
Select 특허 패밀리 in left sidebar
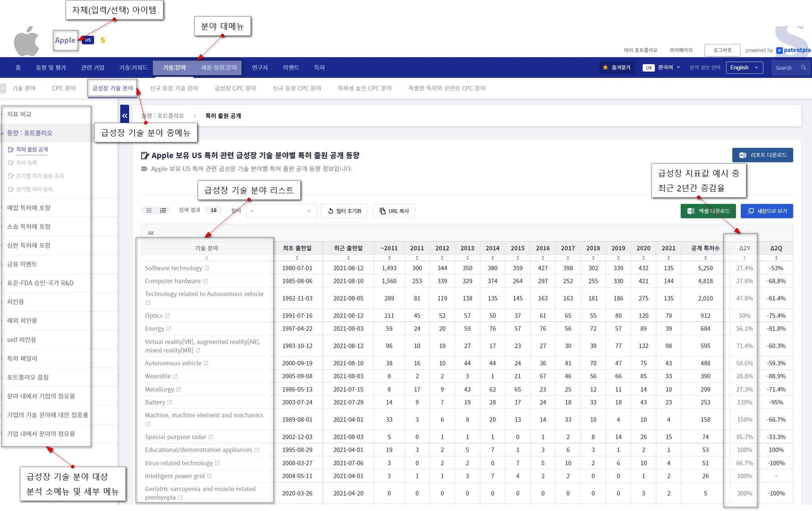pos(22,358)
